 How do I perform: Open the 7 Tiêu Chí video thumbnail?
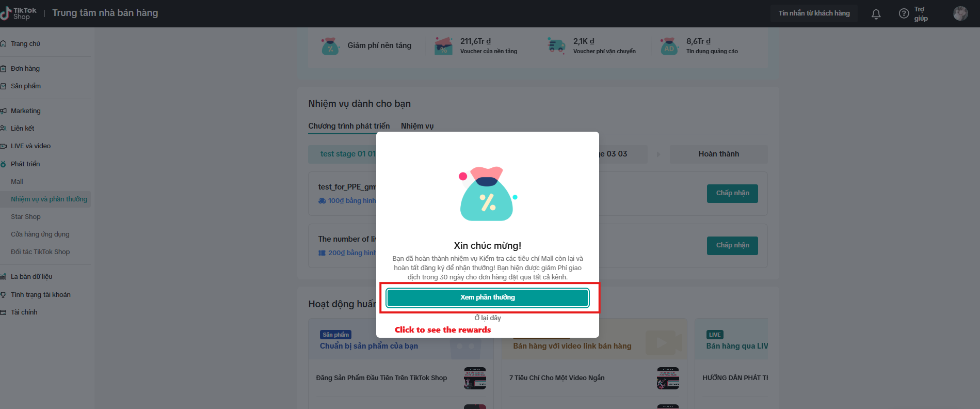[668, 378]
